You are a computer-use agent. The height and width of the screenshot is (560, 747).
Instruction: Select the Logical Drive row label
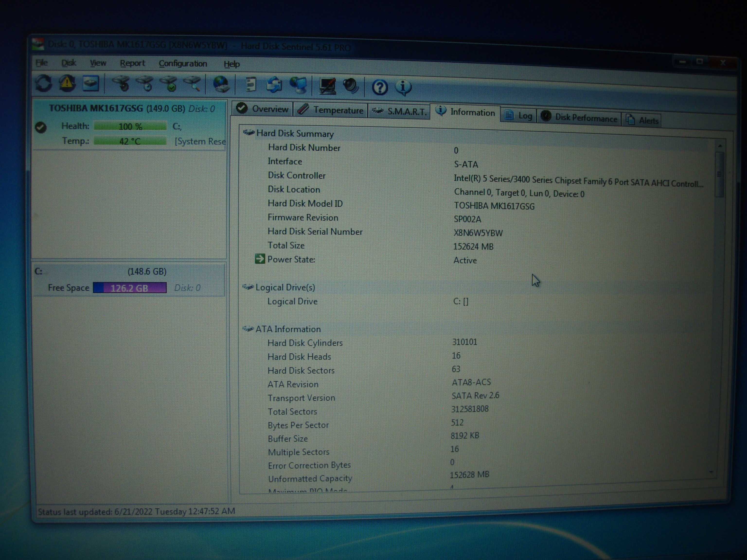[x=293, y=301]
